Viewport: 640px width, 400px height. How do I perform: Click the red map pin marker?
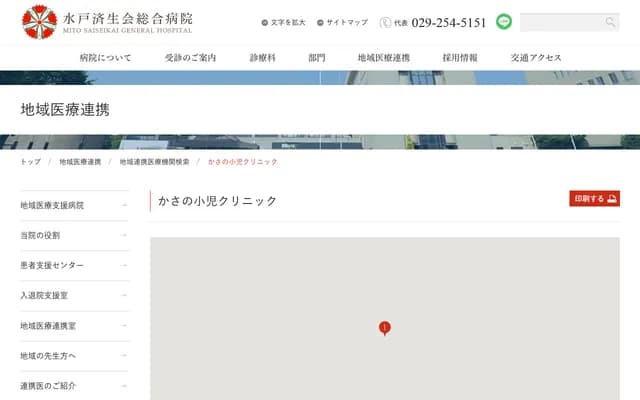pos(384,328)
